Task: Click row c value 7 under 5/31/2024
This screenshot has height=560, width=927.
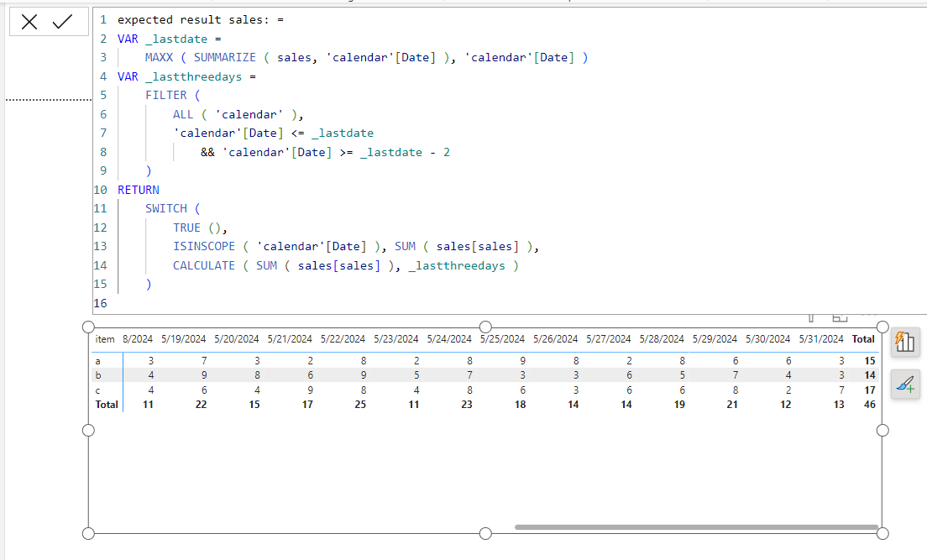Action: point(842,390)
